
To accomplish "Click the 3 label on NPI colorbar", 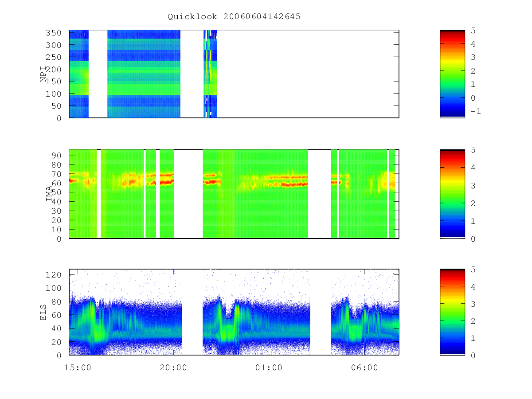I will tap(473, 58).
